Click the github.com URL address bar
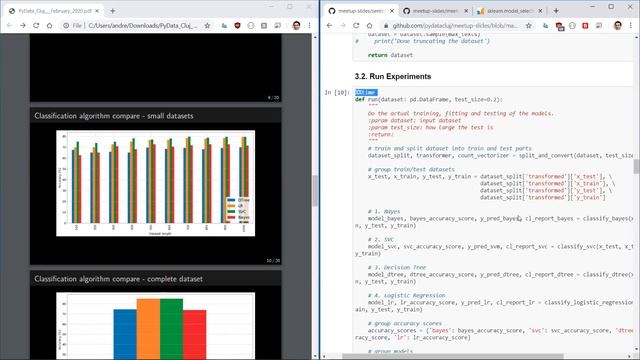 pos(455,26)
